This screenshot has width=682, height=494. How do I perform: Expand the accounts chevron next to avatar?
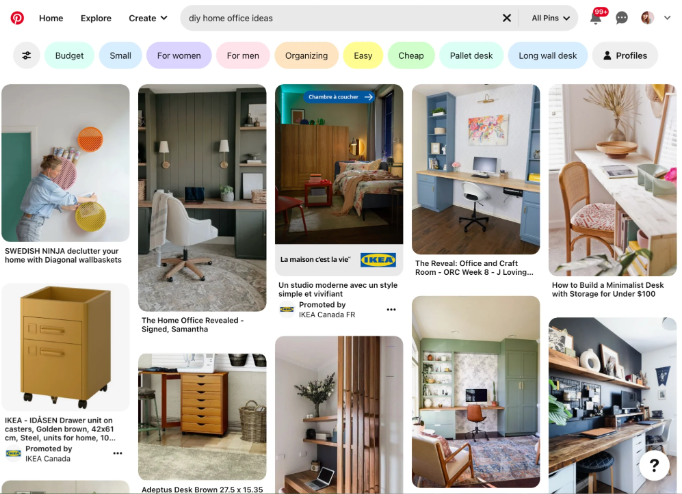coord(667,18)
